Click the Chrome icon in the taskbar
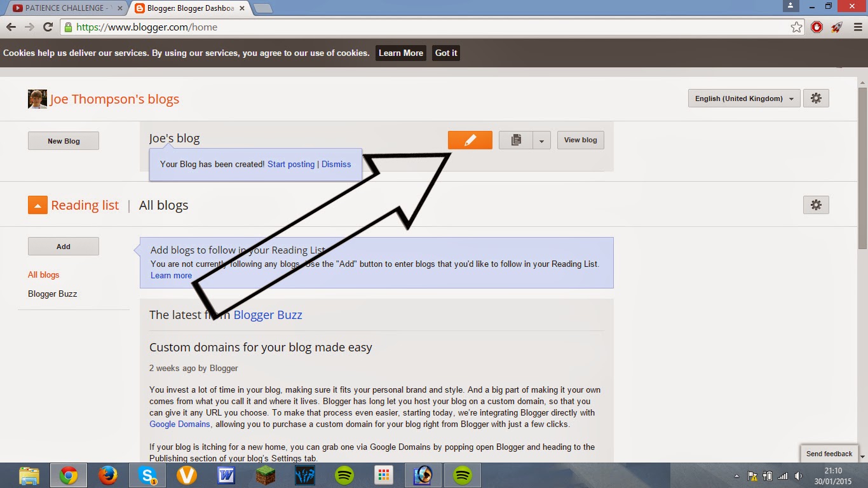Viewport: 868px width, 488px height. (x=69, y=475)
